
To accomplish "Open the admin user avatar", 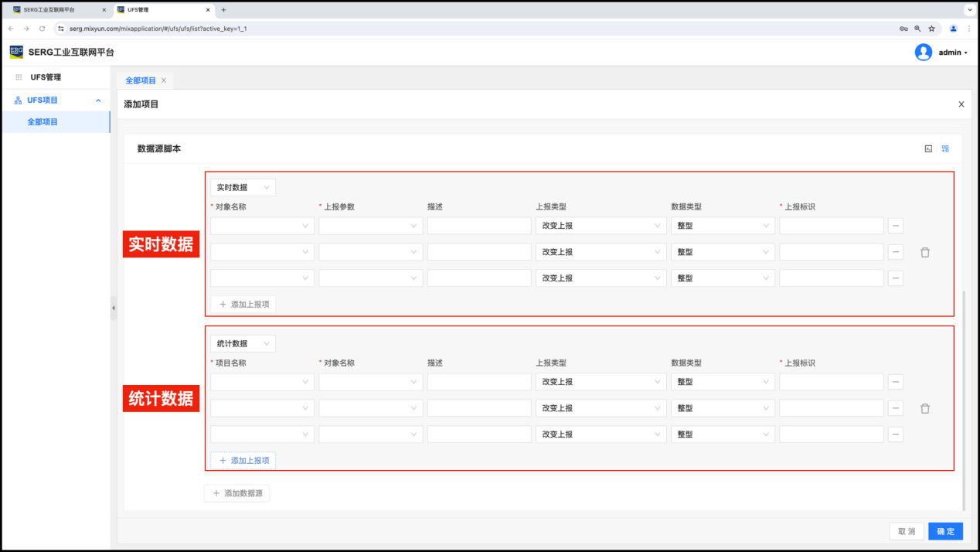I will click(x=924, y=53).
